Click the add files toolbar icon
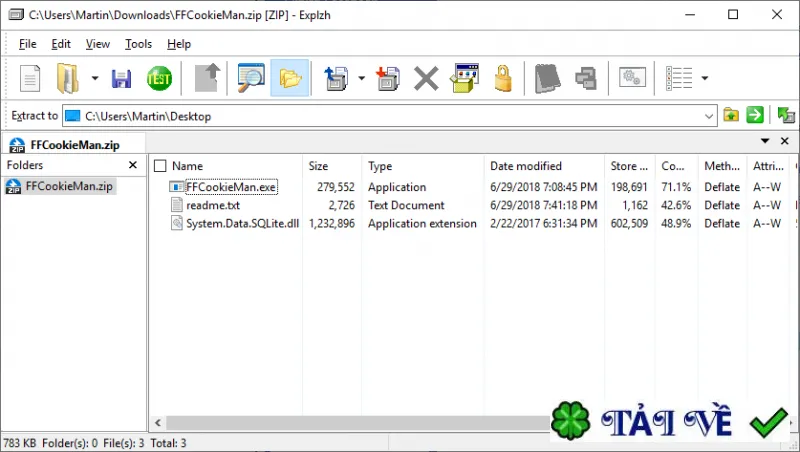This screenshot has height=452, width=800. 388,79
